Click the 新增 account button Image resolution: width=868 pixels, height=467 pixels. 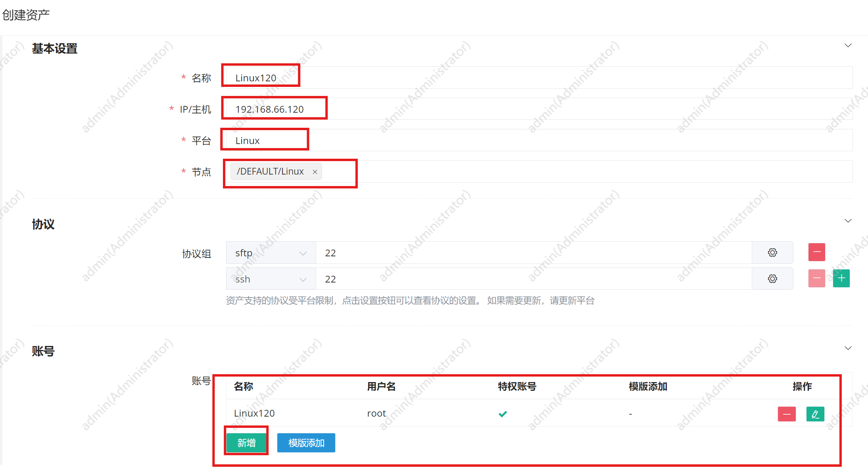[x=246, y=443]
